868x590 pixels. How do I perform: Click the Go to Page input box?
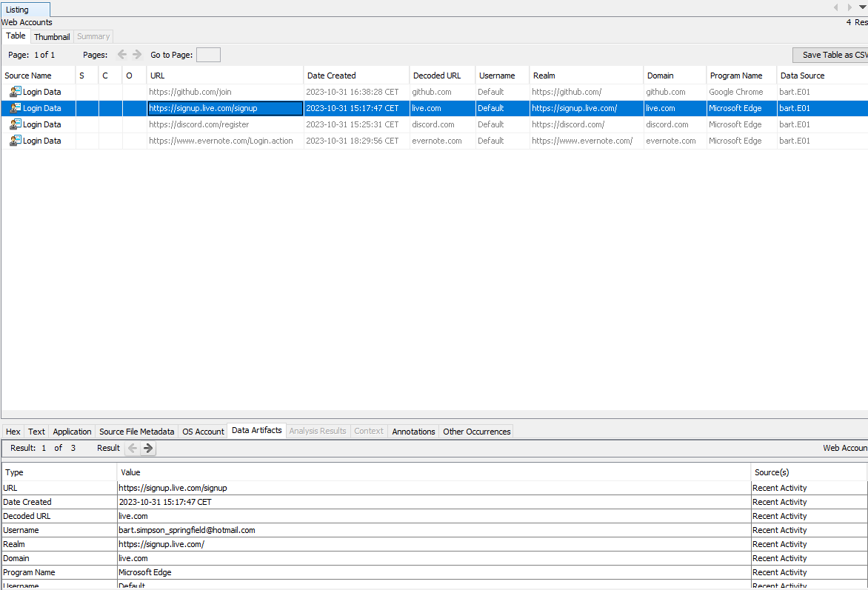pyautogui.click(x=208, y=55)
